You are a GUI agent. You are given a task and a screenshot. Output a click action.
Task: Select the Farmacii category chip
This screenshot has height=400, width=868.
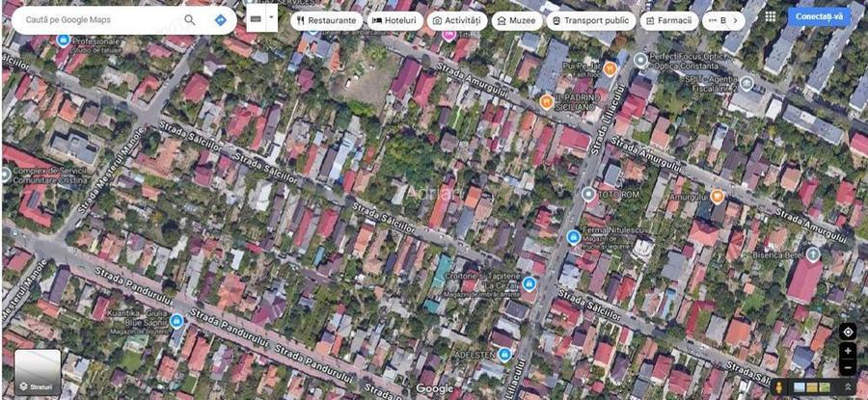(x=668, y=21)
